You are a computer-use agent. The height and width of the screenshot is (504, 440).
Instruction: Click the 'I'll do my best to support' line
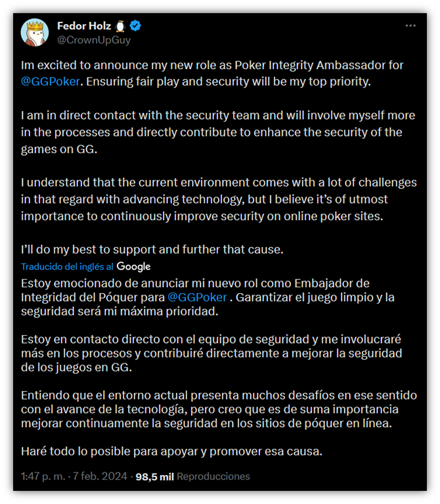pyautogui.click(x=152, y=250)
